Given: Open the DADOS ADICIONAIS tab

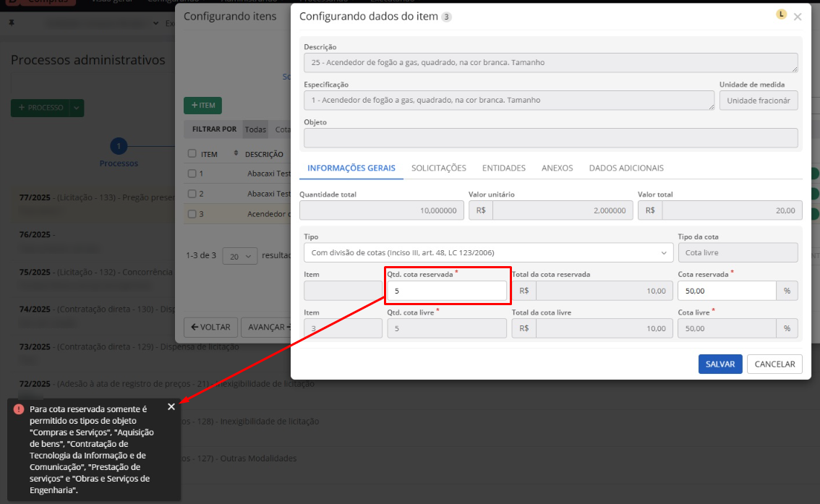Looking at the screenshot, I should [x=626, y=168].
